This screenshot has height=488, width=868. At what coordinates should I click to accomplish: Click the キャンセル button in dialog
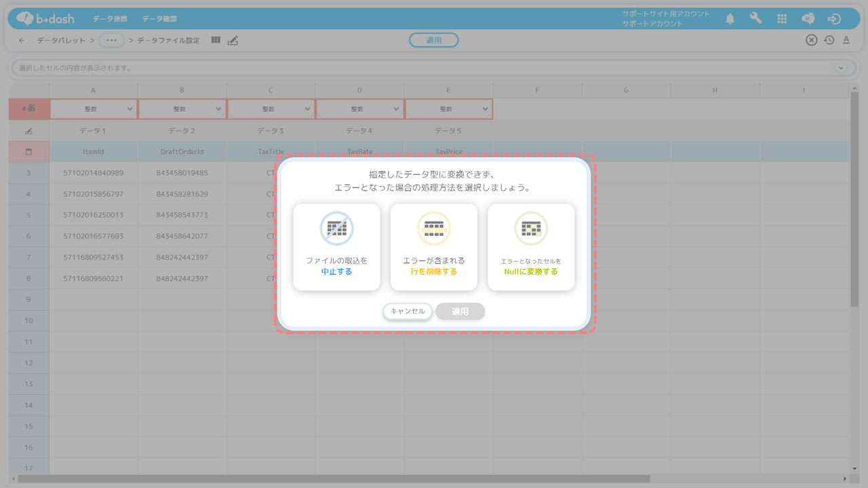[x=408, y=311]
